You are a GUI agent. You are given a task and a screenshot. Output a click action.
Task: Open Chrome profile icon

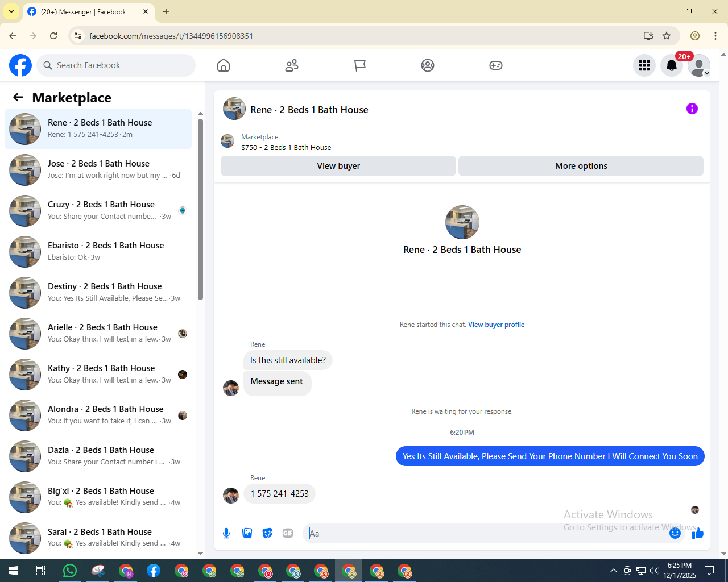click(x=695, y=36)
